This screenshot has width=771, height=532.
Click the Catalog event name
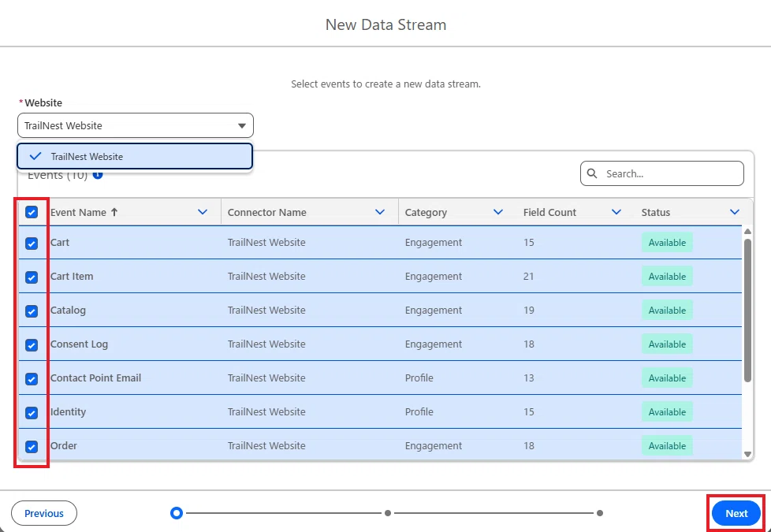(68, 311)
